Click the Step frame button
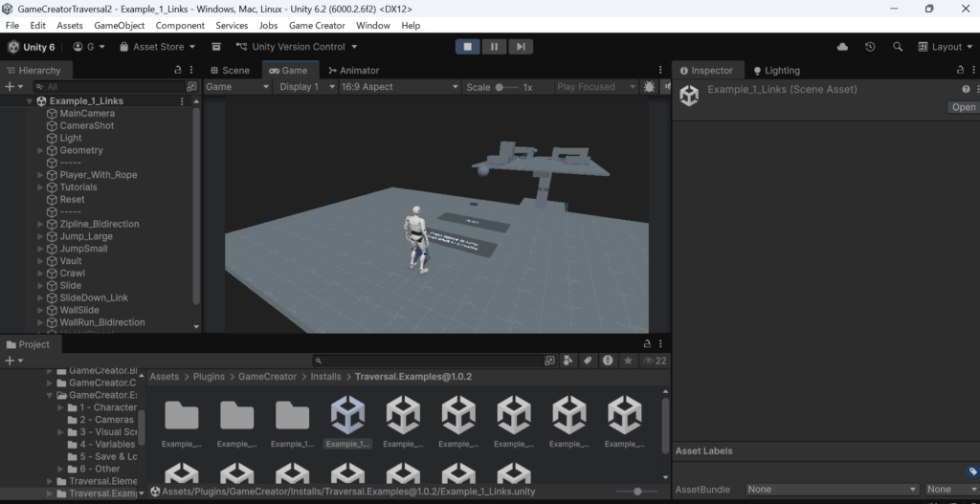This screenshot has height=504, width=980. [x=520, y=46]
